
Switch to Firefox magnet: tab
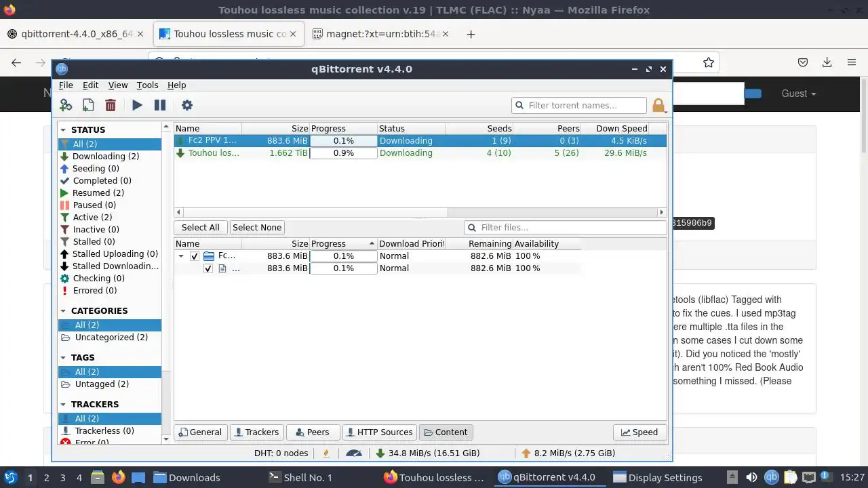click(382, 34)
